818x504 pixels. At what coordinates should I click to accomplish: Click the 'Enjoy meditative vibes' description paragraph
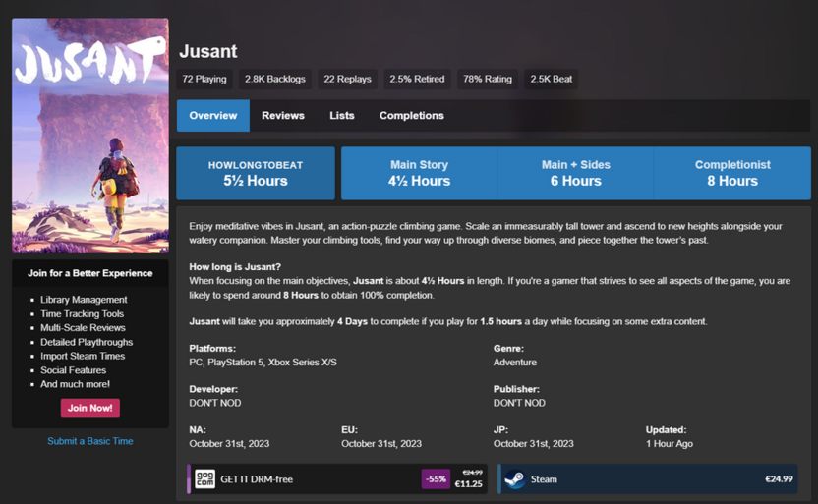[486, 233]
